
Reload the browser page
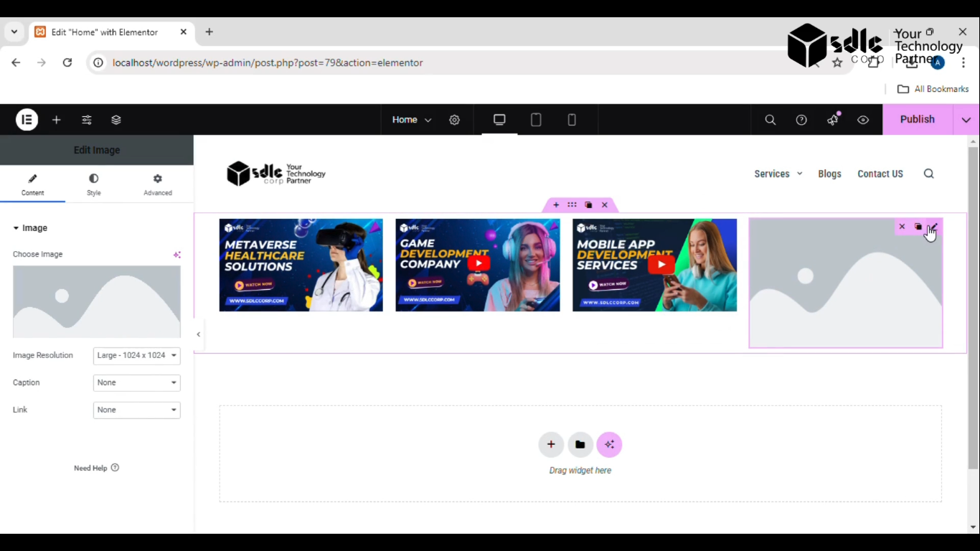(67, 62)
